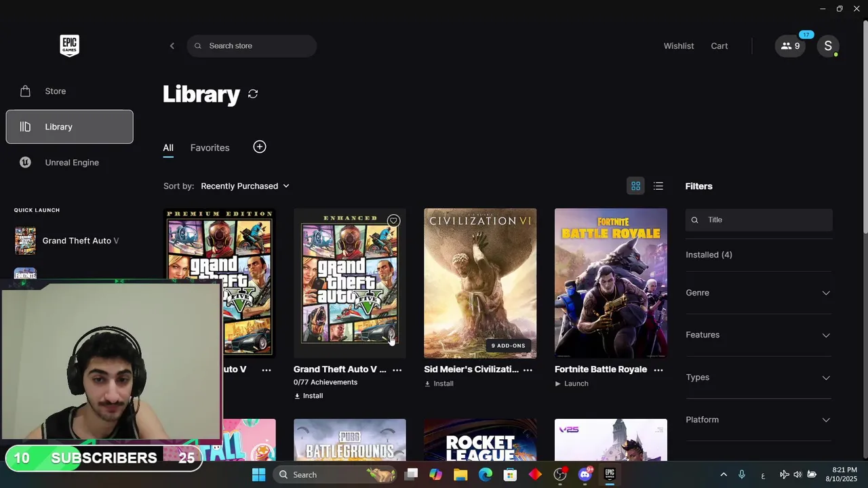
Task: Open GTA V Enhanced more options
Action: click(397, 370)
